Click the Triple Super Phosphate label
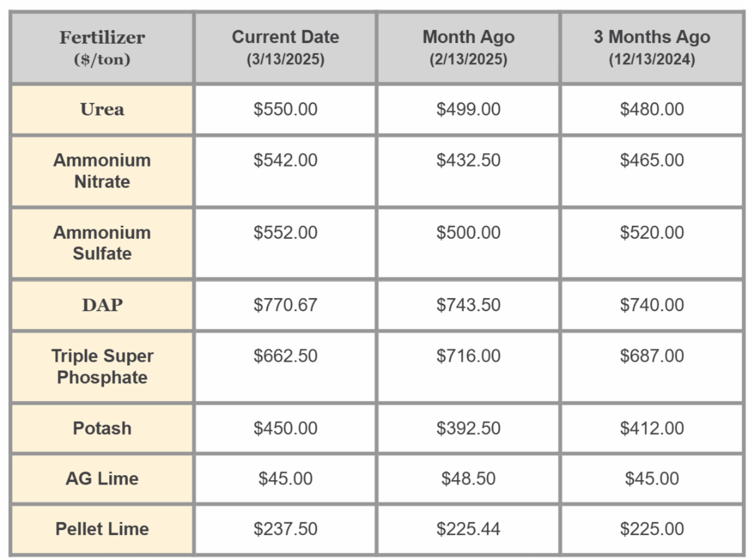The width and height of the screenshot is (748, 560). click(x=102, y=367)
